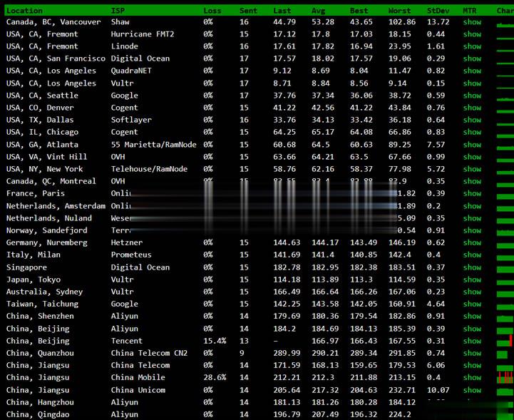Click best value 8.04 in QuadraNET row

coord(359,71)
